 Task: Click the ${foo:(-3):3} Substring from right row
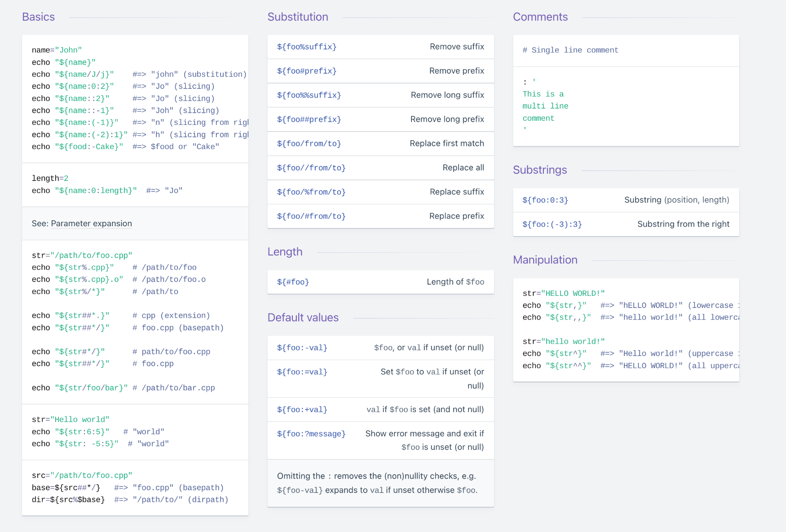625,224
